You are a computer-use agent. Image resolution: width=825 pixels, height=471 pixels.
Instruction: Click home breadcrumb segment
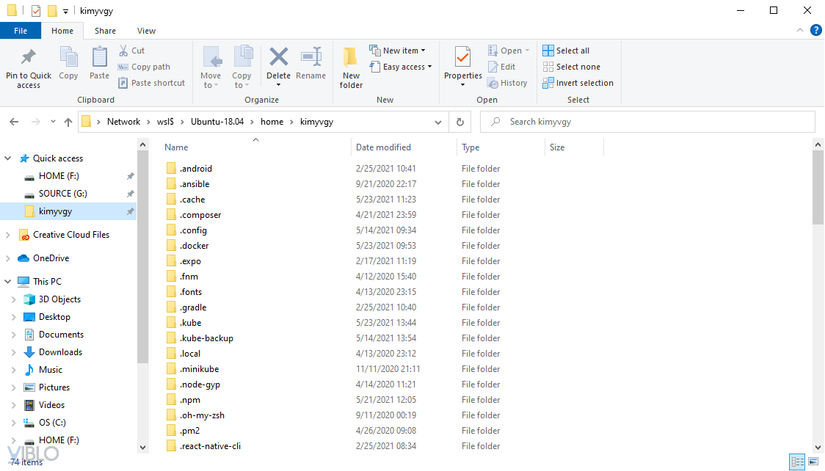point(272,122)
